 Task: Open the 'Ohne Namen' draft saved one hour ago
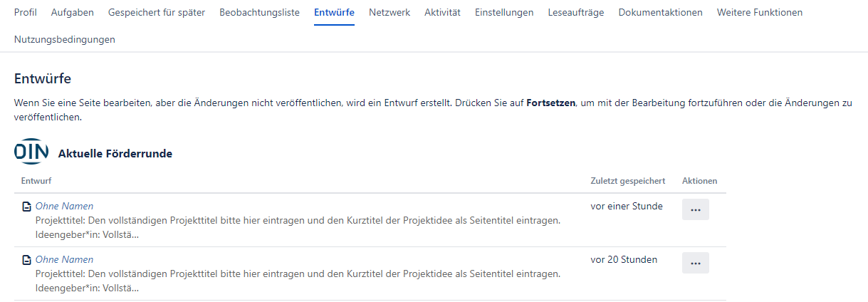click(64, 206)
